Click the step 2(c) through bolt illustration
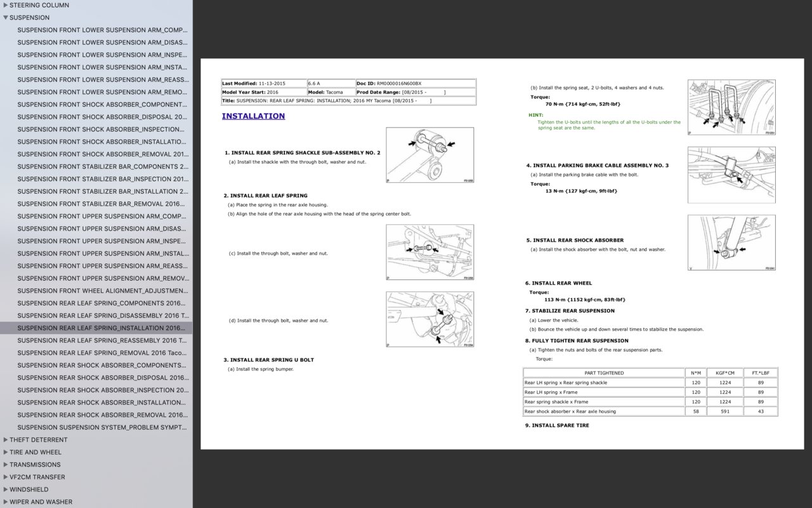This screenshot has width=812, height=508. coord(430,252)
